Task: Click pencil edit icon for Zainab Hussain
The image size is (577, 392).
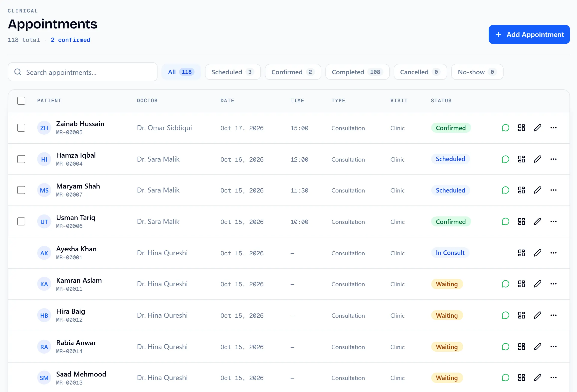Action: pos(537,128)
